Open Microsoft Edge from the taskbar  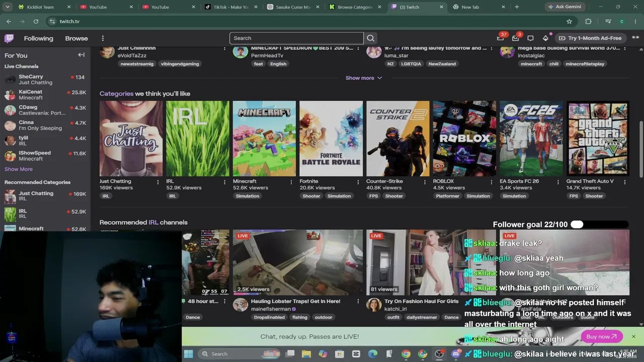click(x=373, y=354)
